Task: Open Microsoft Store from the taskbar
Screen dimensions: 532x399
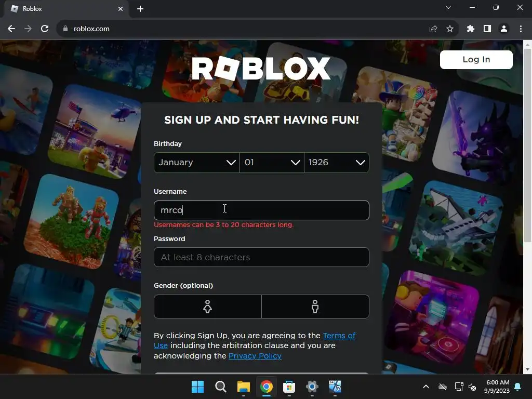Action: (289, 387)
